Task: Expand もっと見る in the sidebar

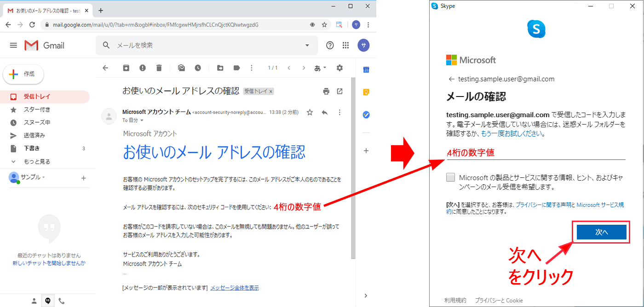Action: click(x=37, y=162)
